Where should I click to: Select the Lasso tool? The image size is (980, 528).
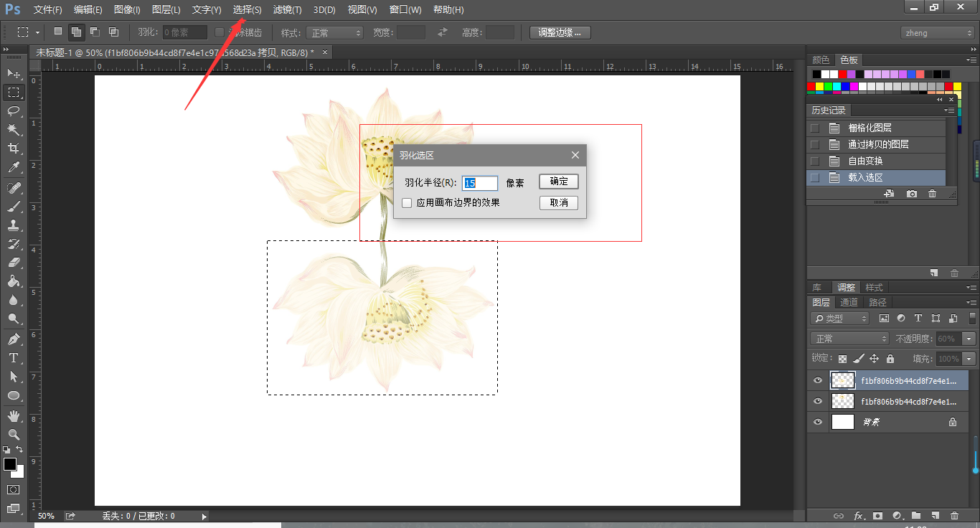coord(14,110)
